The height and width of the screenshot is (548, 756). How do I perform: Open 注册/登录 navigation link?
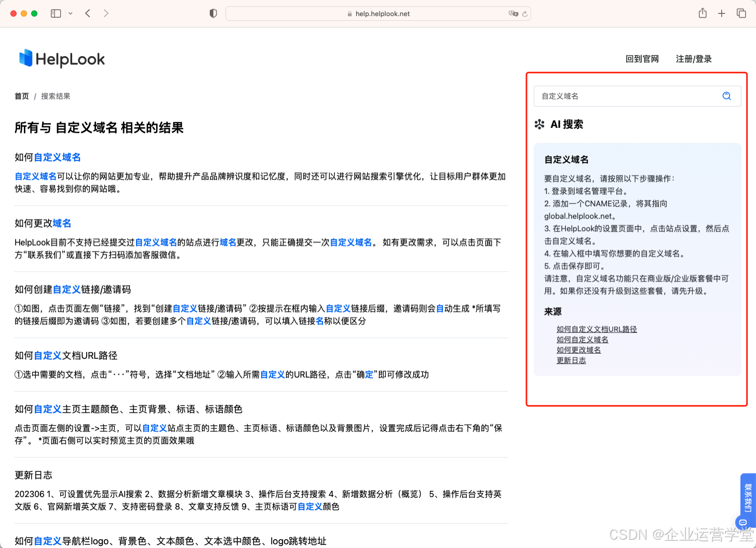[694, 59]
